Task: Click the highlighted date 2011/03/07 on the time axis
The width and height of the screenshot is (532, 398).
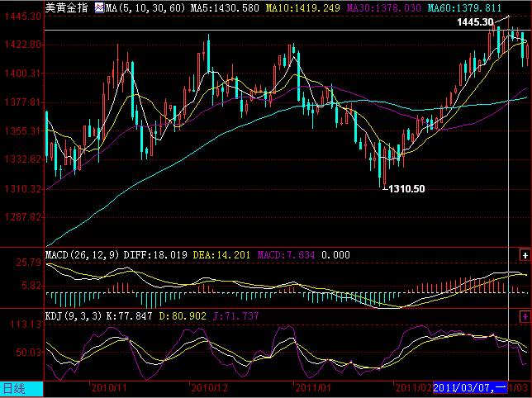Action: tap(469, 387)
